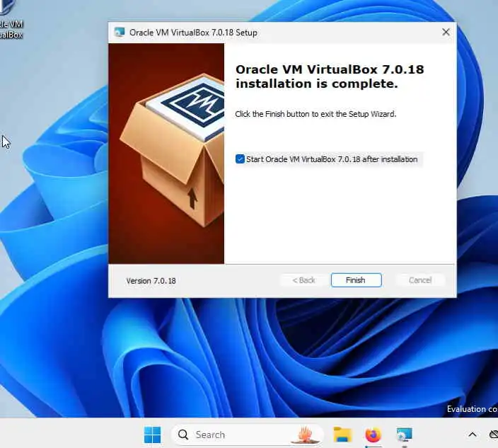Viewport: 498px width, 448px height.
Task: Launch Firefox from the taskbar
Action: tap(373, 435)
